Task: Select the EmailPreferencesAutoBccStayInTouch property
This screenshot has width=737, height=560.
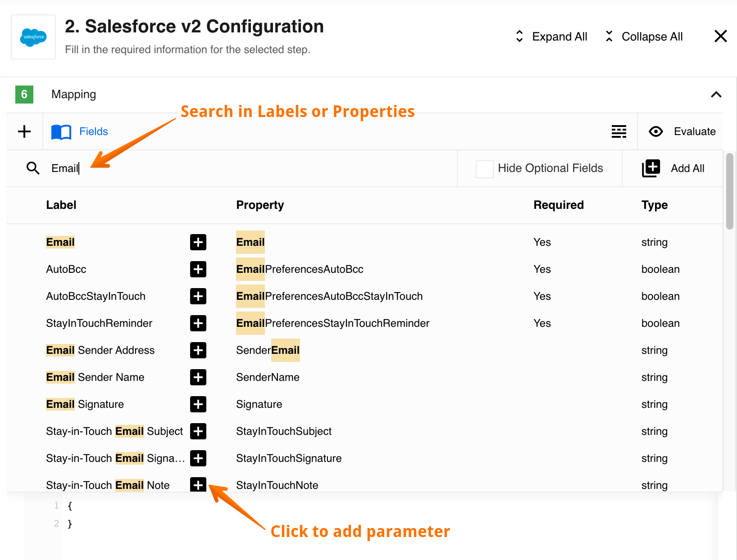Action: [x=329, y=296]
